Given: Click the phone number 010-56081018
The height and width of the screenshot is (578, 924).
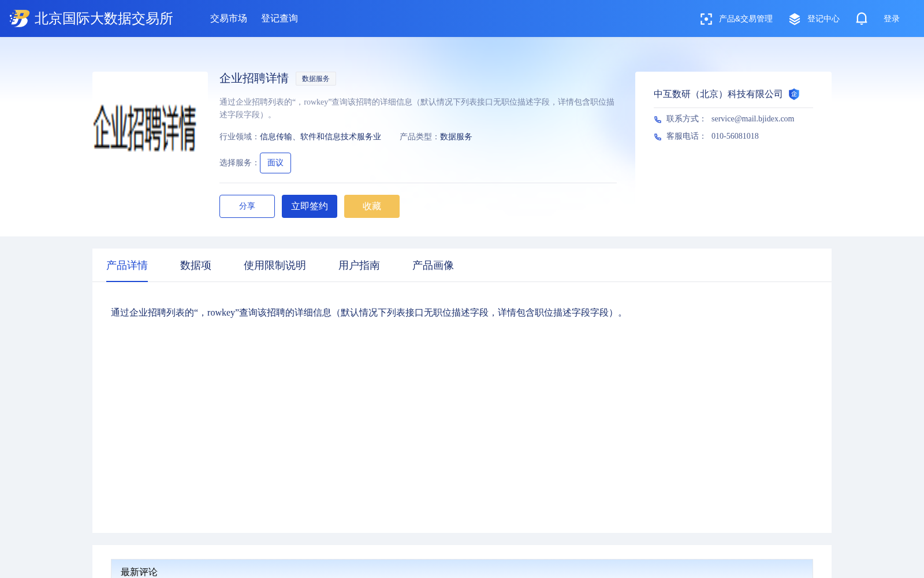Looking at the screenshot, I should click(x=735, y=136).
